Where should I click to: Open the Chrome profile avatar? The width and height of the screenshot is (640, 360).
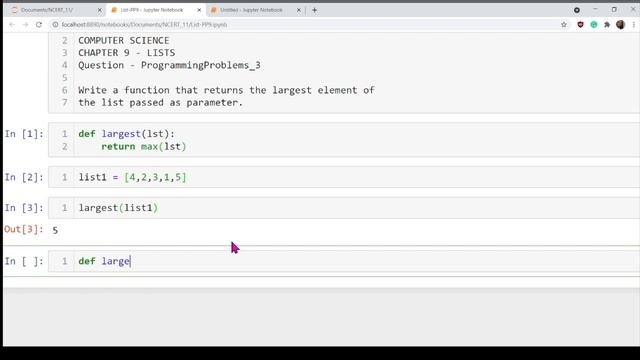click(620, 24)
